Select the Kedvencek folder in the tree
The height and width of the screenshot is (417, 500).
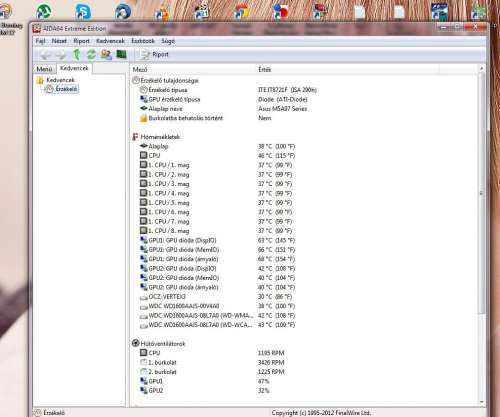(60, 80)
